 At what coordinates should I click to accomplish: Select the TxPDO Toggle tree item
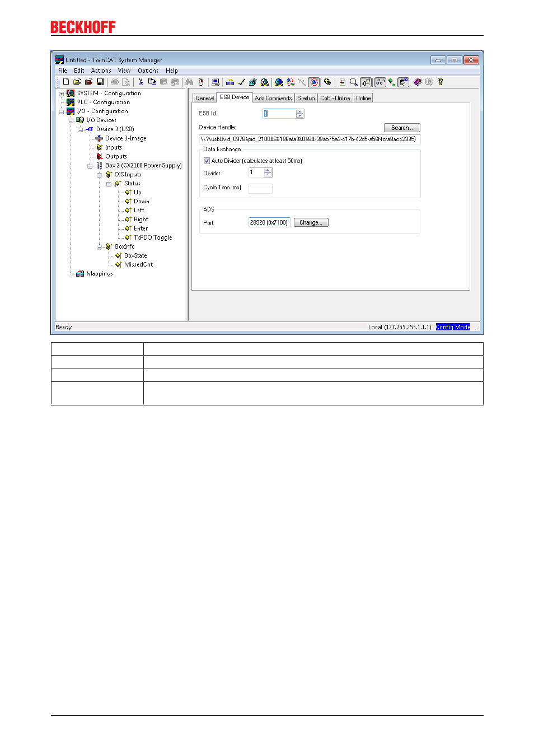[153, 238]
